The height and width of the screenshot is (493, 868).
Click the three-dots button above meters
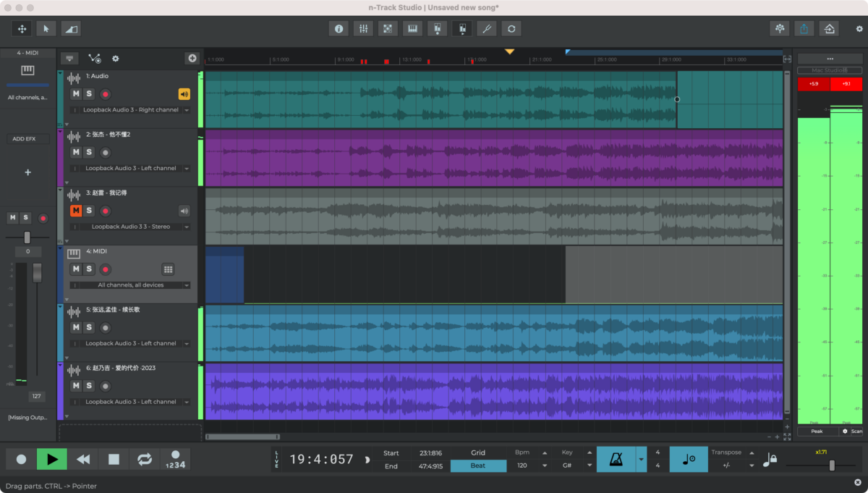pos(830,59)
